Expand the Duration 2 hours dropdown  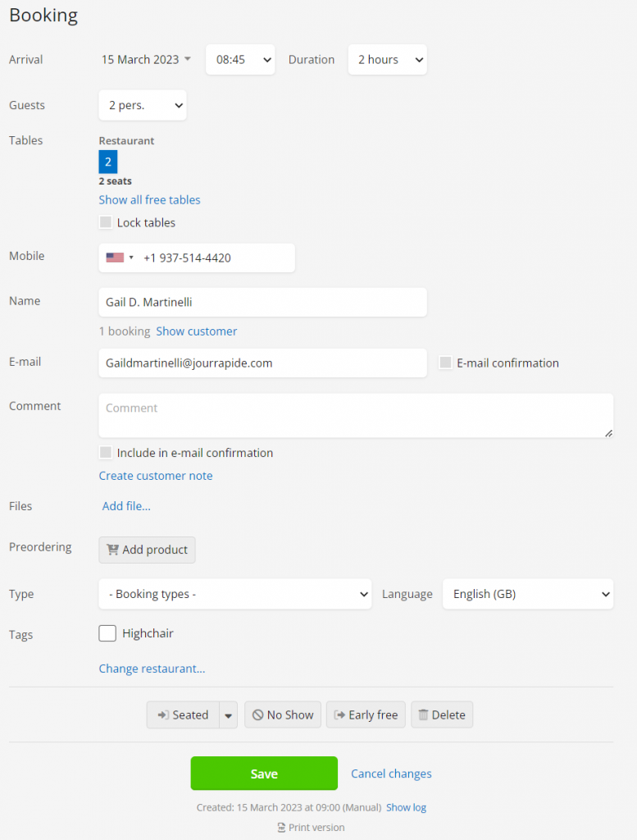point(388,59)
